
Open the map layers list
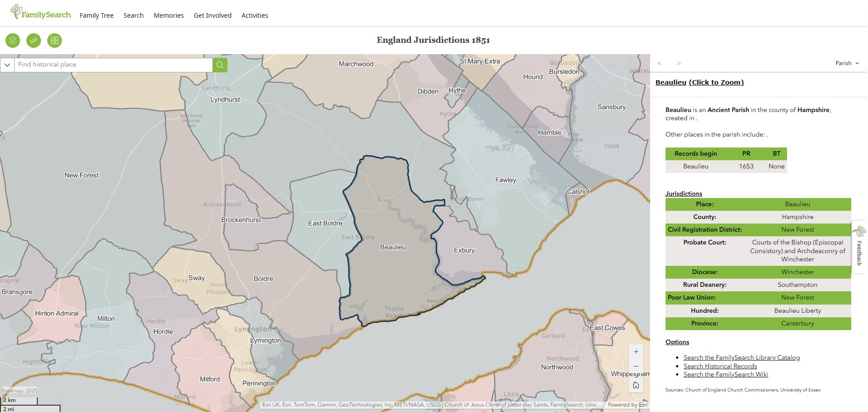point(13,41)
